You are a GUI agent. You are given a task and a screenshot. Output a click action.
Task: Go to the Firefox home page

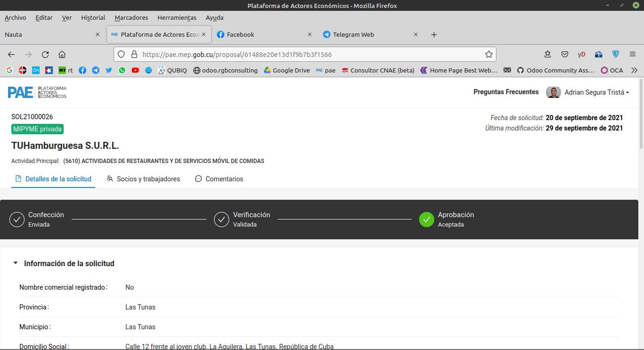[62, 54]
